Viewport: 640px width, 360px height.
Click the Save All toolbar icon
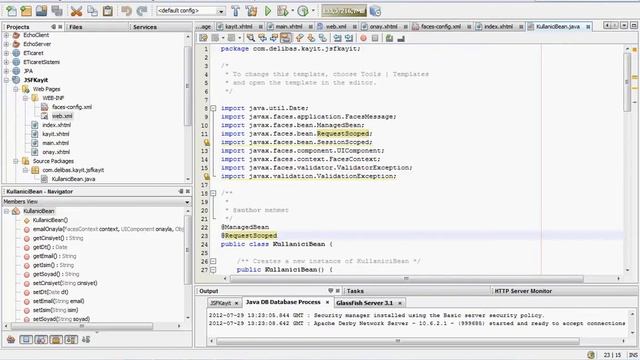(x=57, y=11)
